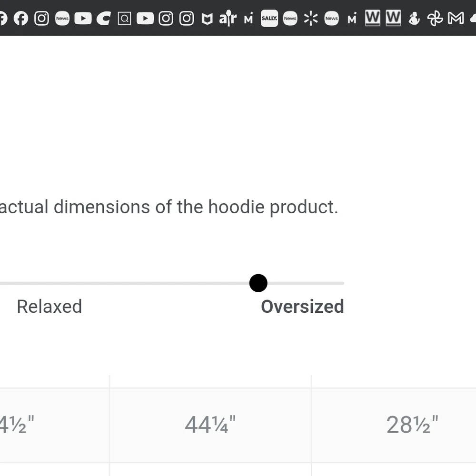Click slider track right of the handle
476x476 pixels.
tap(309, 283)
